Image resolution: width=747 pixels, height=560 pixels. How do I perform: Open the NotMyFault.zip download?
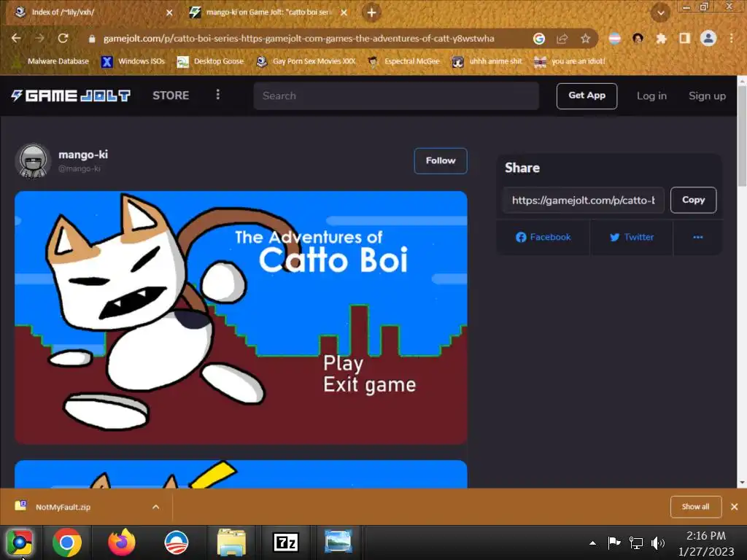tap(63, 507)
